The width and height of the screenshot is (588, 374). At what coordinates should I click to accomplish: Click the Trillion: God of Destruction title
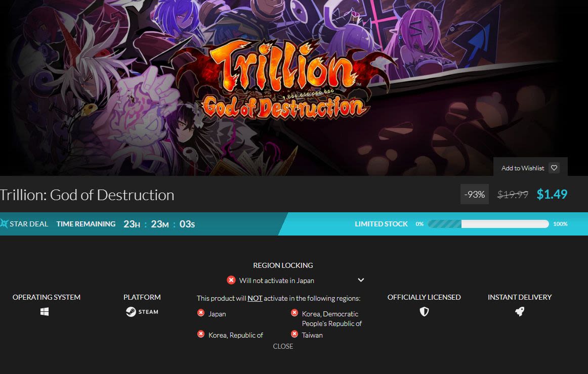click(87, 195)
